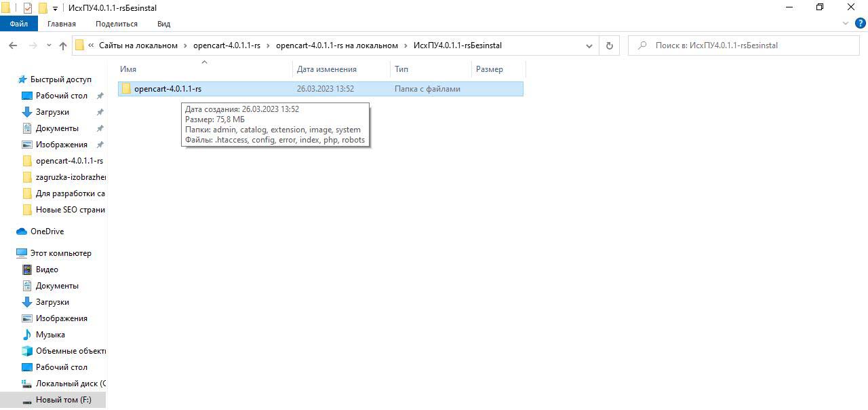Refresh the current folder view
868x410 pixels.
[609, 45]
